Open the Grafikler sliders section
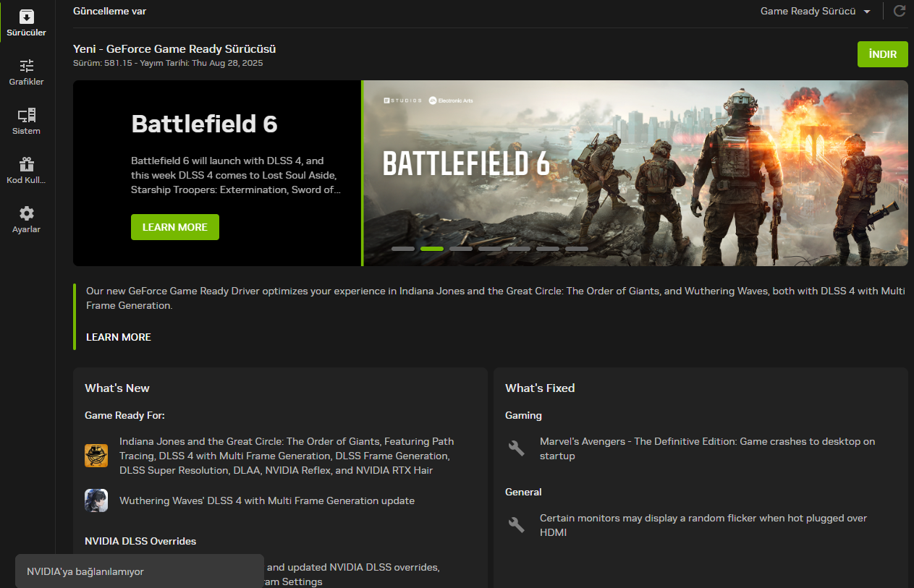This screenshot has width=914, height=588. [26, 72]
